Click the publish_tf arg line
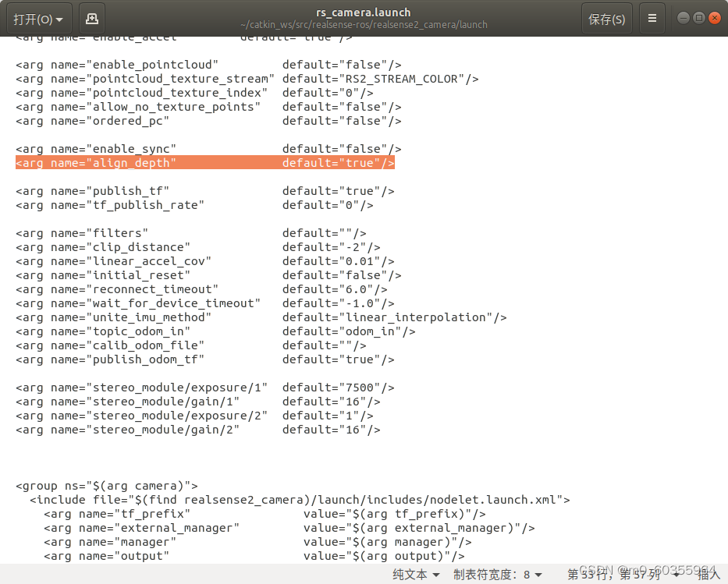 204,191
